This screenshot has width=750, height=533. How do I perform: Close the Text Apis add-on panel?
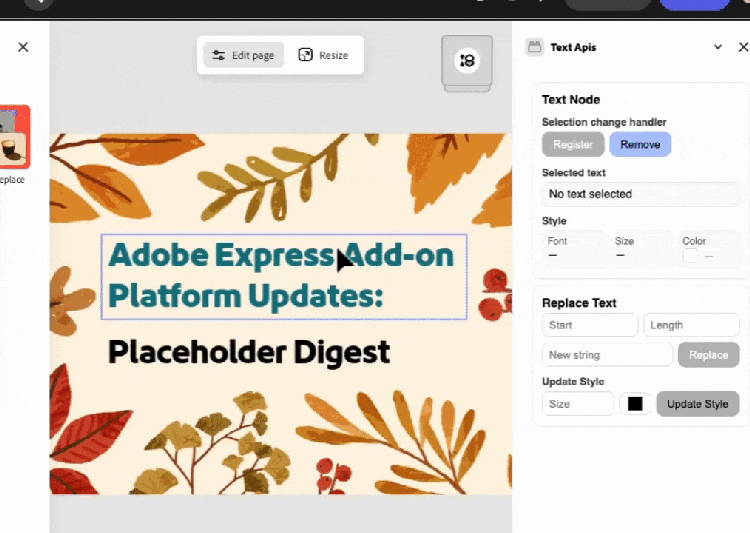click(742, 47)
